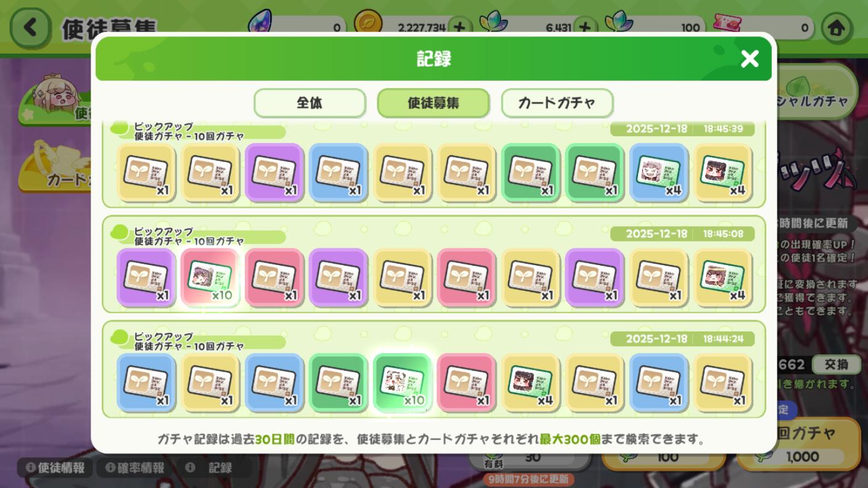Screen dimensions: 868x488
Task: Click the purple ticket card in the 18:45:39 row
Action: coord(275,173)
